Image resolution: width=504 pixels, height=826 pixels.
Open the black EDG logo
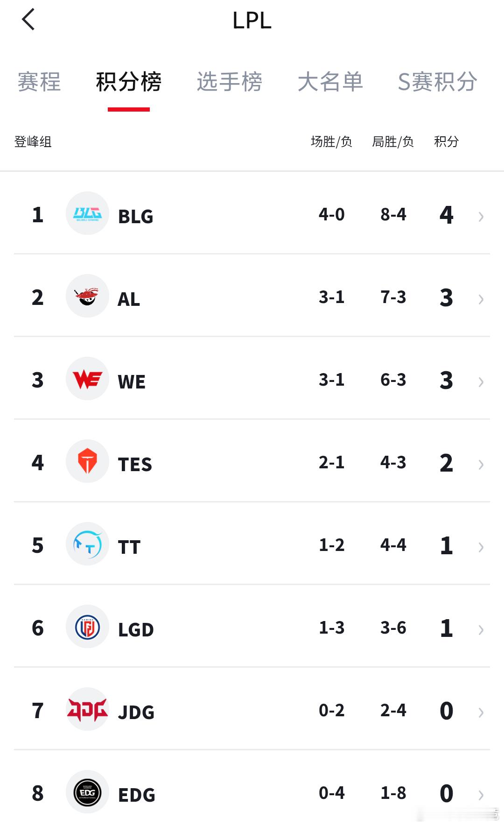[x=87, y=792]
